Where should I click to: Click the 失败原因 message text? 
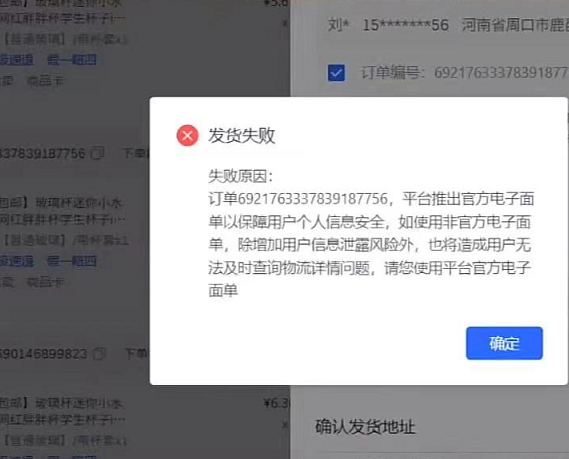370,234
